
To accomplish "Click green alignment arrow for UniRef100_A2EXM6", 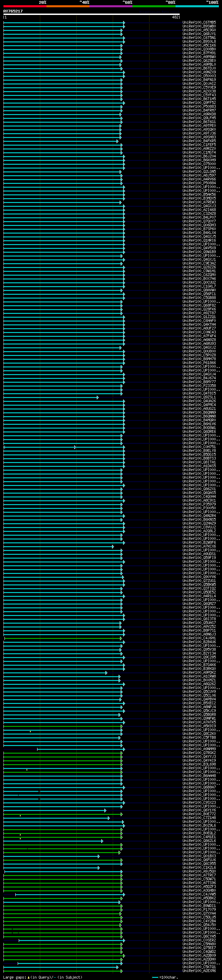I will pos(63,971).
